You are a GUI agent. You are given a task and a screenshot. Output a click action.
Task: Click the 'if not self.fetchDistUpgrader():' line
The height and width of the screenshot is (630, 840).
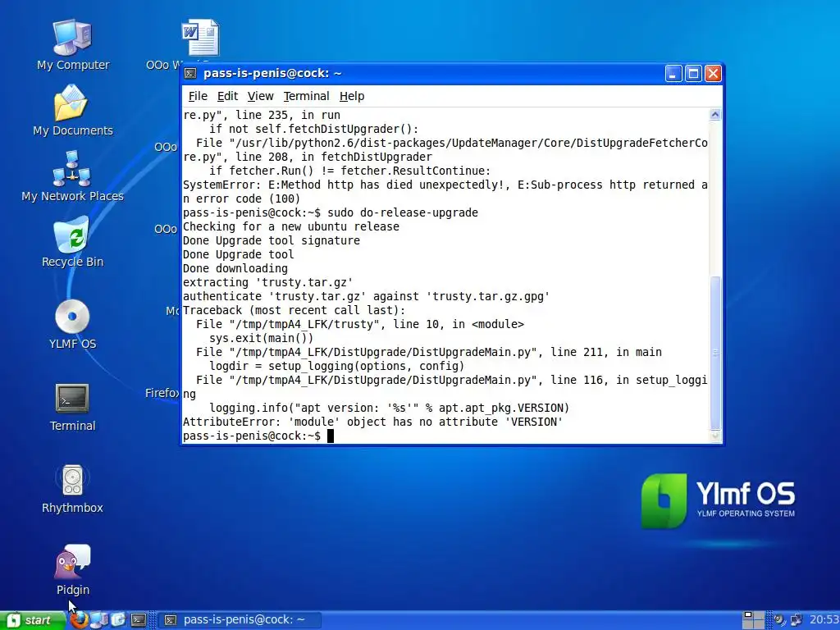(314, 129)
